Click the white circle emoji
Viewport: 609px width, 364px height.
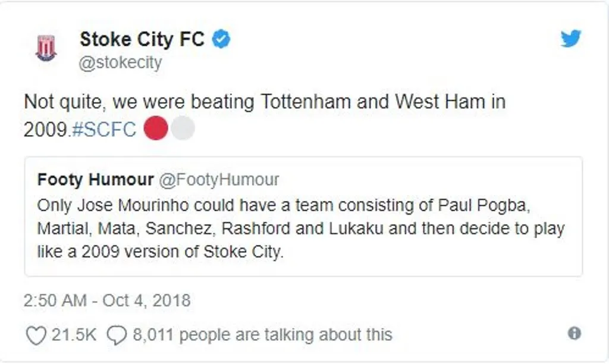click(x=183, y=128)
